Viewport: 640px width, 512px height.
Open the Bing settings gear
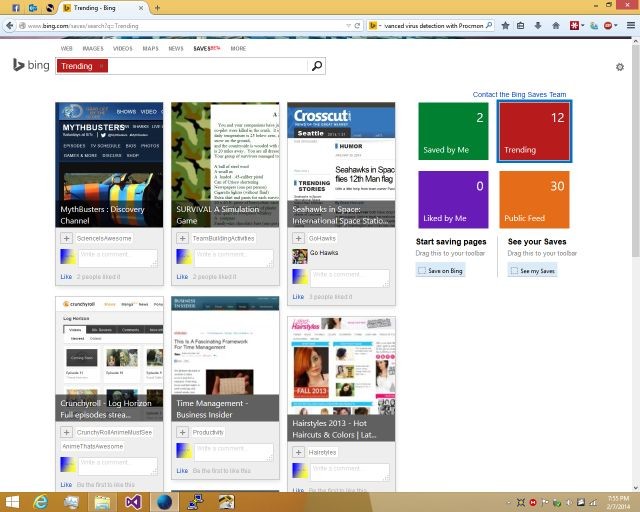pos(620,67)
